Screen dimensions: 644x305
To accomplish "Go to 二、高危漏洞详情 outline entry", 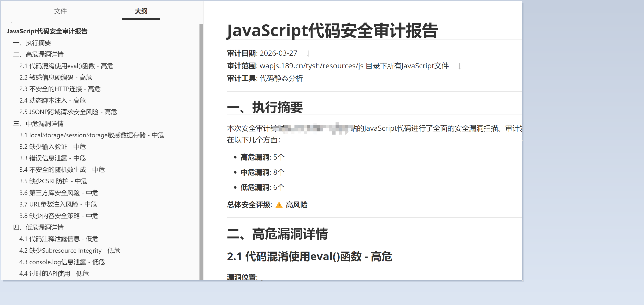I will 38,54.
